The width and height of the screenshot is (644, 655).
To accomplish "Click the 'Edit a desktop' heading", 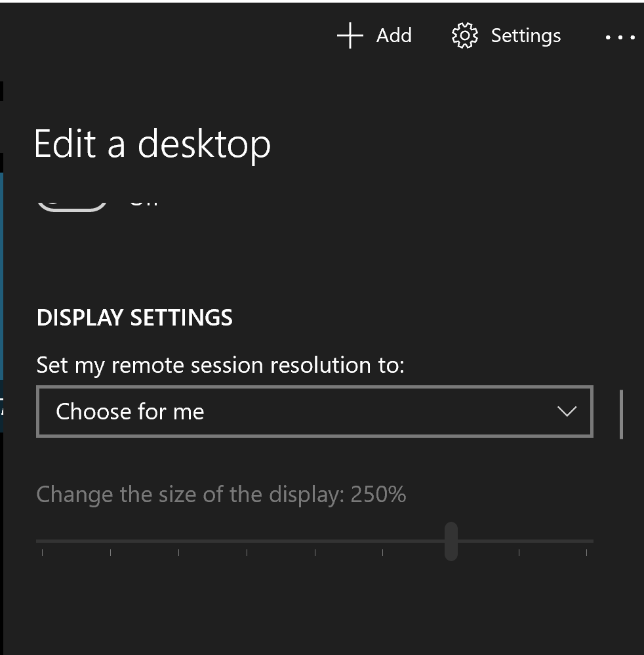I will click(153, 144).
